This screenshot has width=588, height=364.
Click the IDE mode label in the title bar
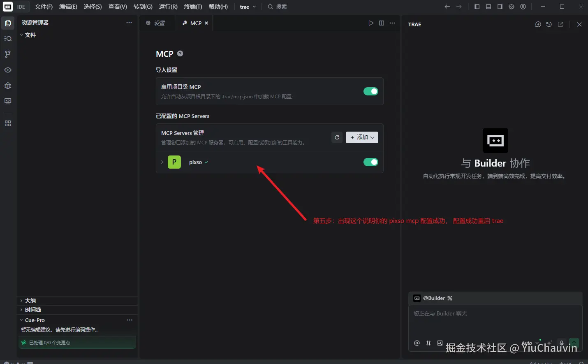pyautogui.click(x=21, y=7)
